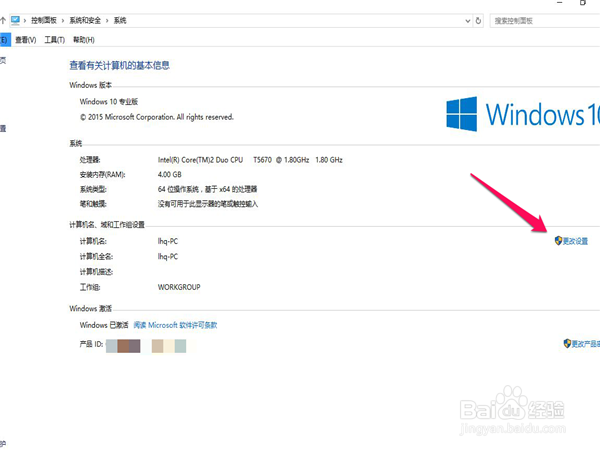
Task: Select the system type 64 位操作系统 value
Action: click(207, 189)
